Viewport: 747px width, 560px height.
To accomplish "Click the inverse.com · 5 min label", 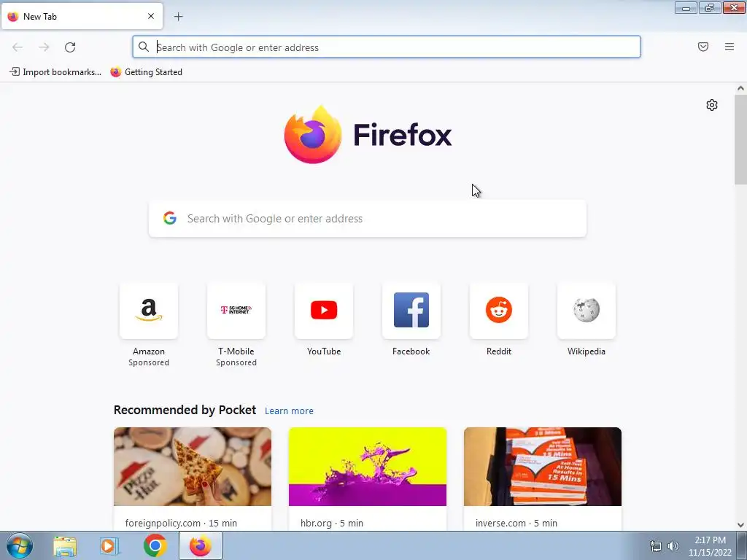I will (516, 523).
